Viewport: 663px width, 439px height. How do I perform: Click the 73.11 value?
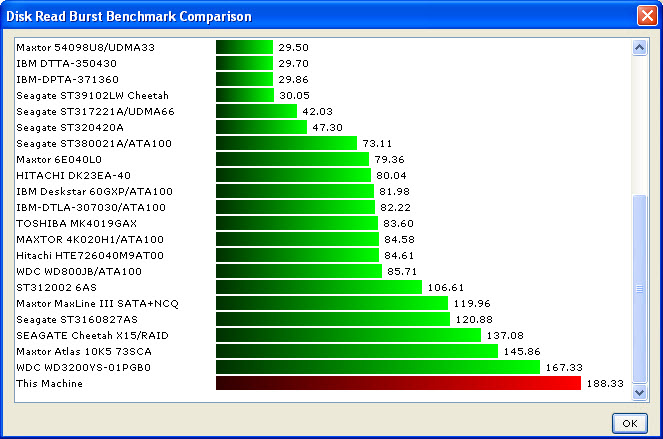(377, 144)
